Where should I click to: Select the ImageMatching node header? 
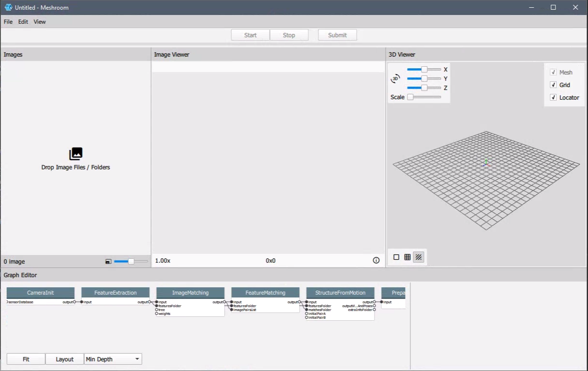point(190,293)
